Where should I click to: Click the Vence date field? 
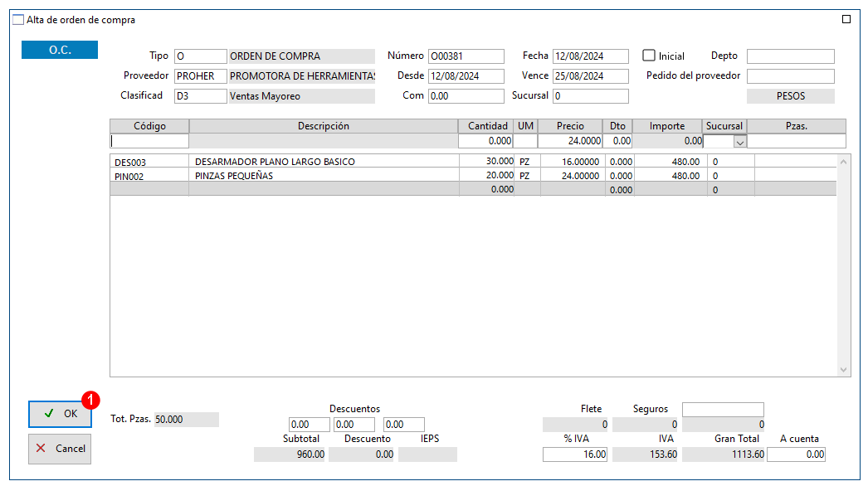click(591, 75)
